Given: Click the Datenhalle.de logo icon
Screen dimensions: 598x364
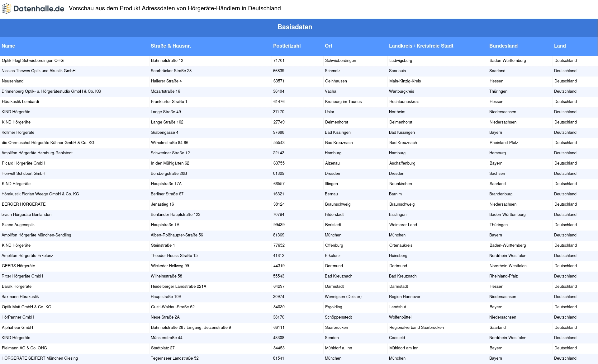Looking at the screenshot, I should click(x=7, y=9).
